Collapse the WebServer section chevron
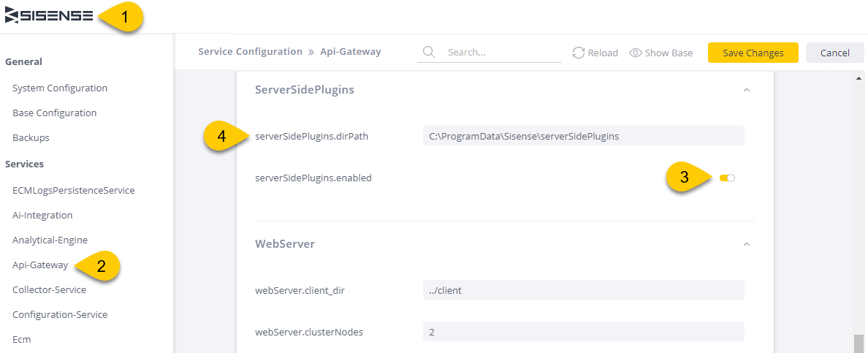This screenshot has height=353, width=868. [x=746, y=244]
